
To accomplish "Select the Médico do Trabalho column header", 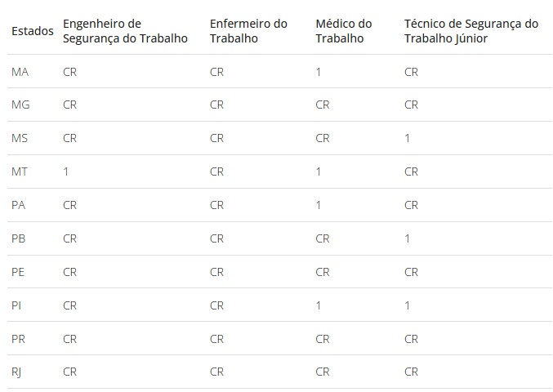I will click(344, 31).
